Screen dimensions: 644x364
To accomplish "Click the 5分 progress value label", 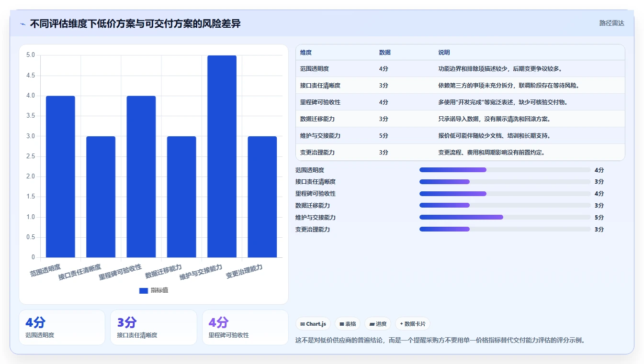I will click(599, 218).
